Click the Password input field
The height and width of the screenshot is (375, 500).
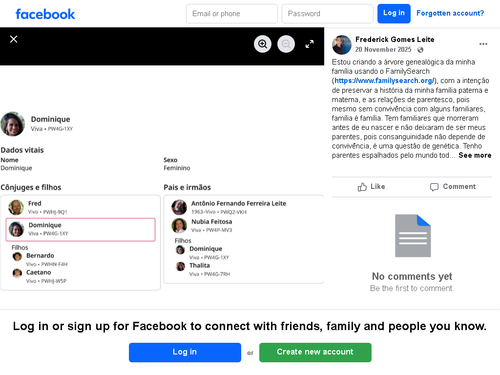[x=327, y=14]
